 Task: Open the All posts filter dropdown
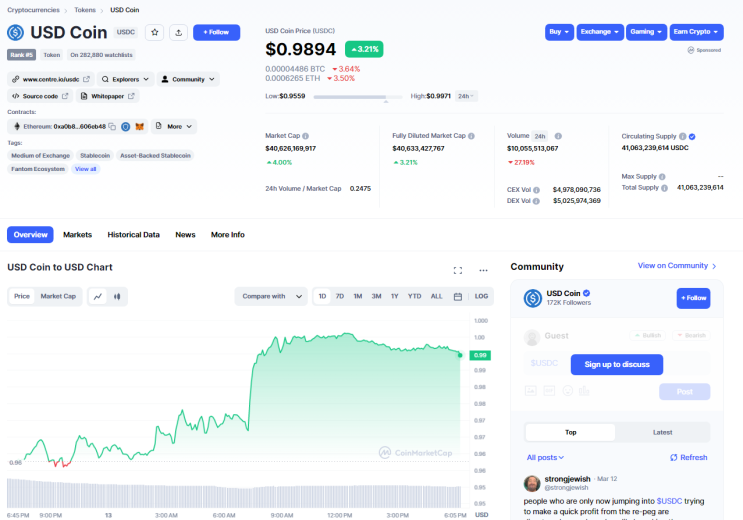[545, 457]
